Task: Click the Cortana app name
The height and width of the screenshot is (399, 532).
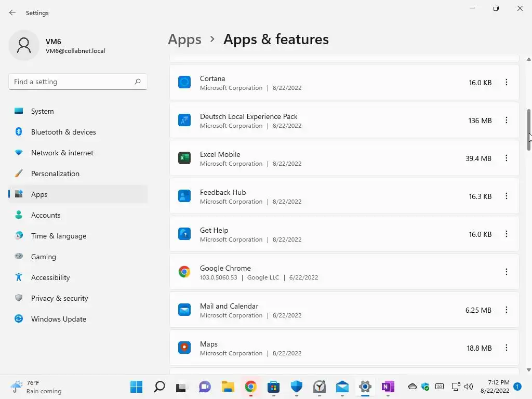Action: [x=212, y=79]
